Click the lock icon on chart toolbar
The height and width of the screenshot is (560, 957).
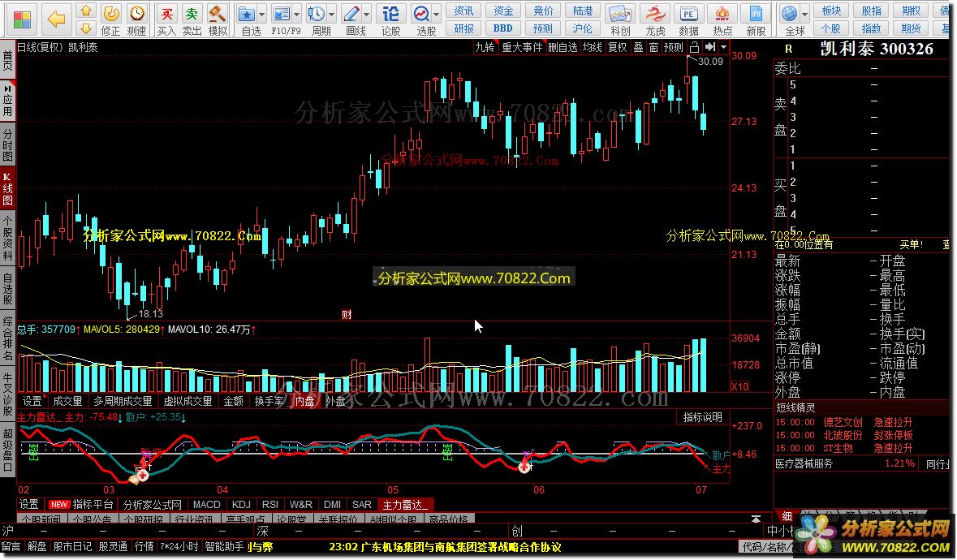[695, 47]
